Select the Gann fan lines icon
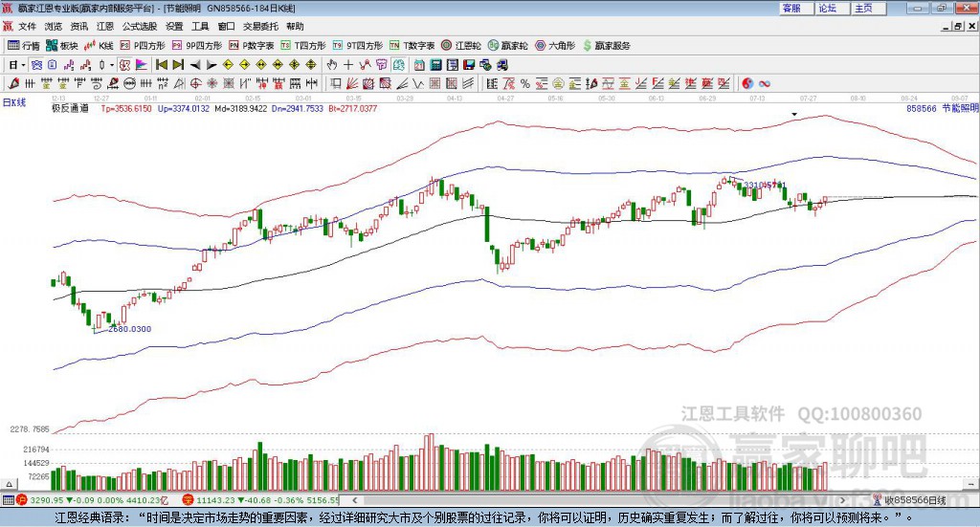The height and width of the screenshot is (527, 980). [352, 83]
